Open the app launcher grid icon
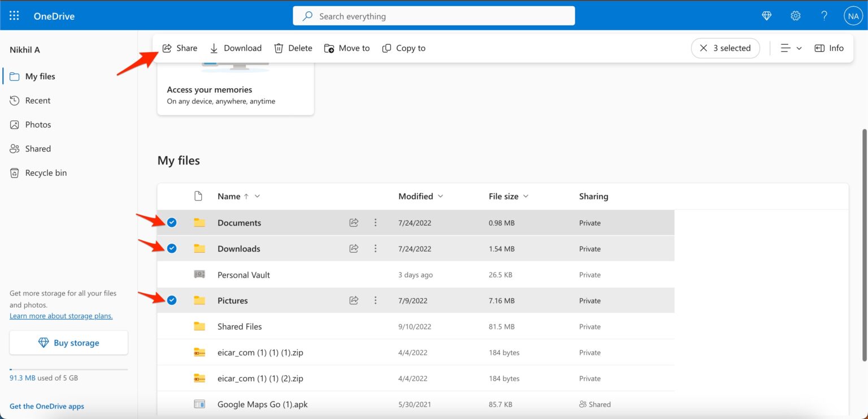The image size is (868, 419). coord(14,16)
